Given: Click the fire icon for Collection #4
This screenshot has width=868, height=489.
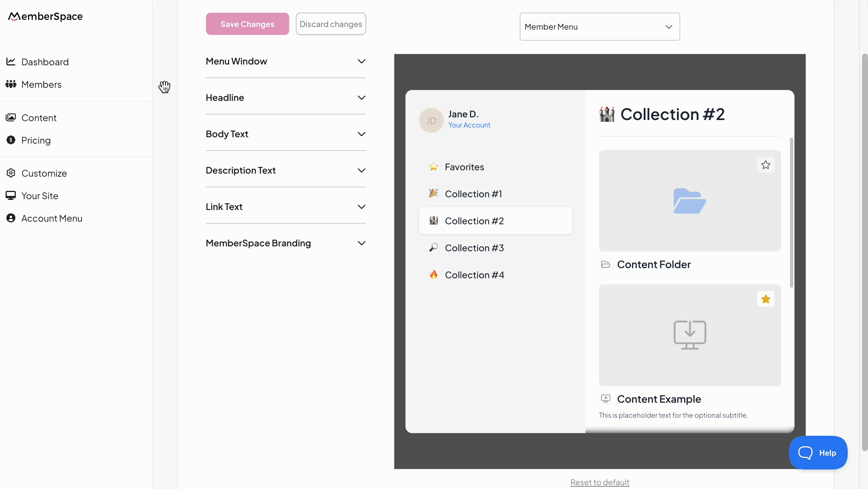Looking at the screenshot, I should point(434,274).
